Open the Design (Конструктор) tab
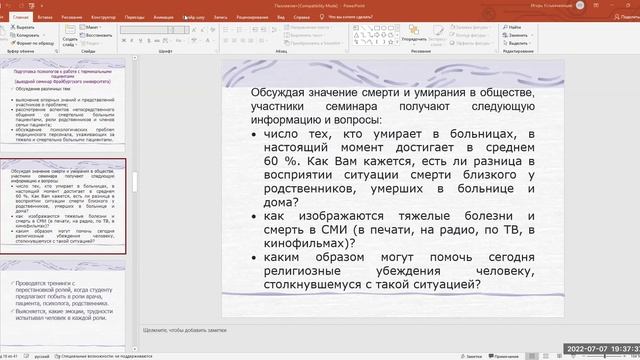Viewport: 640px width, 360px height. [103, 17]
